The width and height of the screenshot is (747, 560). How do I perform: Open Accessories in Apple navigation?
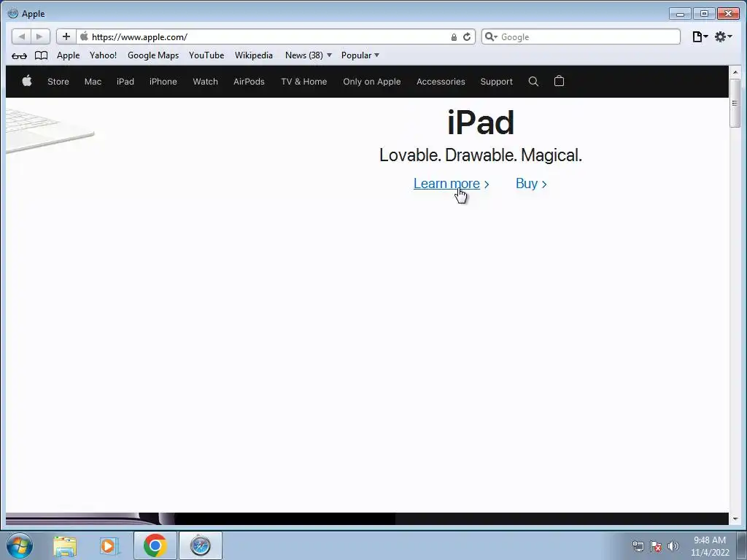click(x=441, y=82)
